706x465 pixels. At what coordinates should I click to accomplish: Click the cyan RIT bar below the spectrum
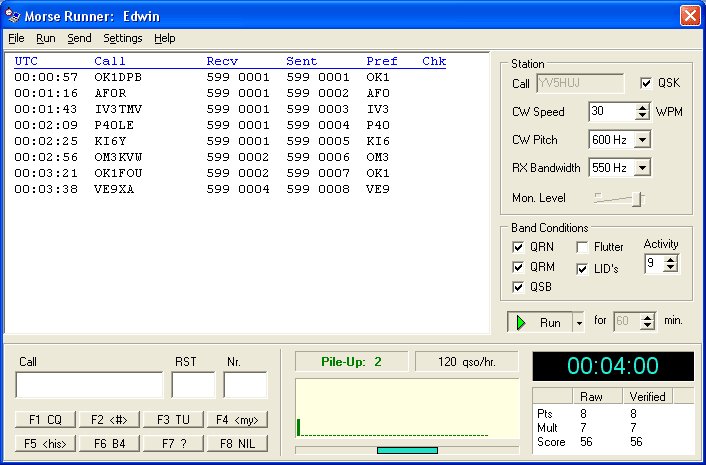[x=407, y=450]
